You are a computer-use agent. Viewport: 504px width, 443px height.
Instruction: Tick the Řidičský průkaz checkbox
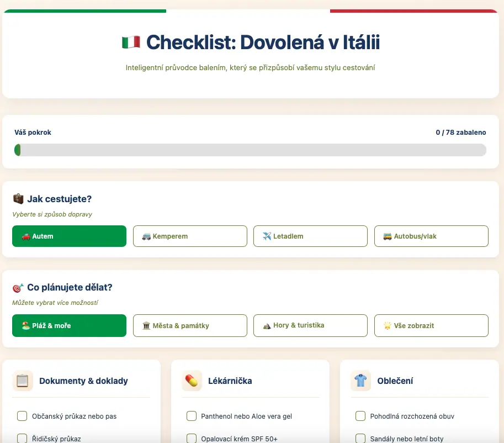coord(22,438)
